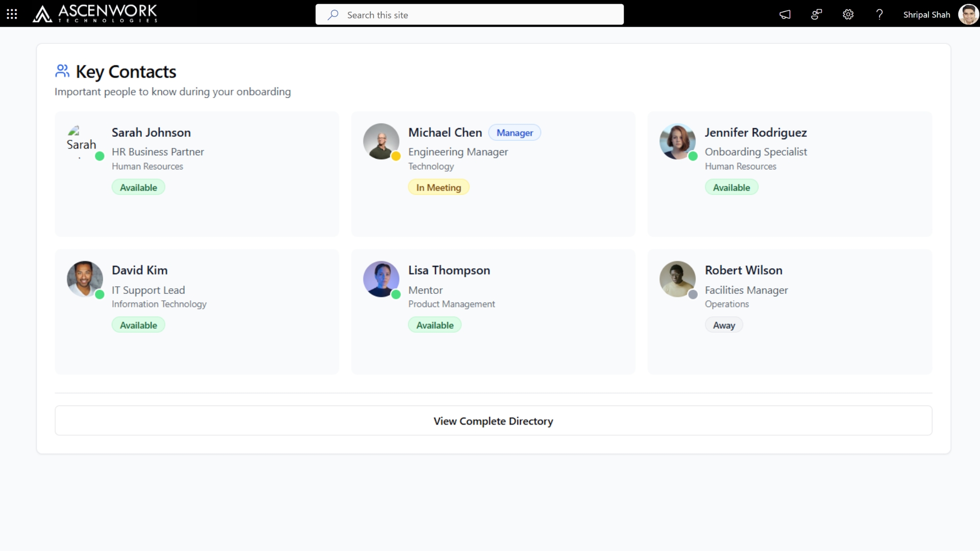The width and height of the screenshot is (980, 551).
Task: Select the Sarah Johnson contact name
Action: point(151,133)
